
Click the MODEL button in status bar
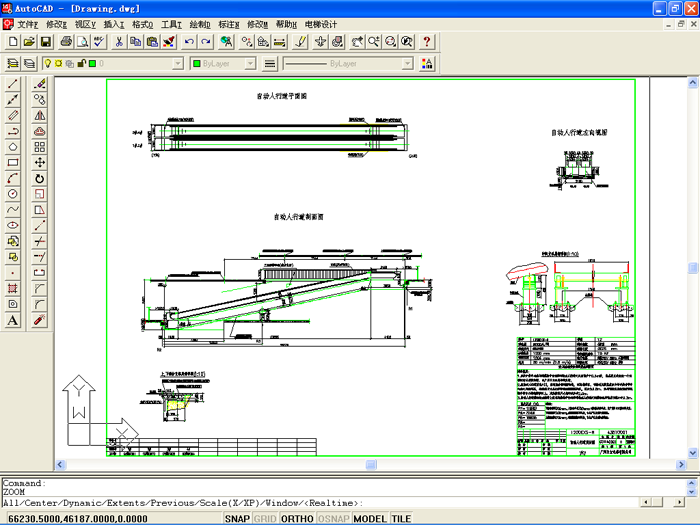coord(370,519)
